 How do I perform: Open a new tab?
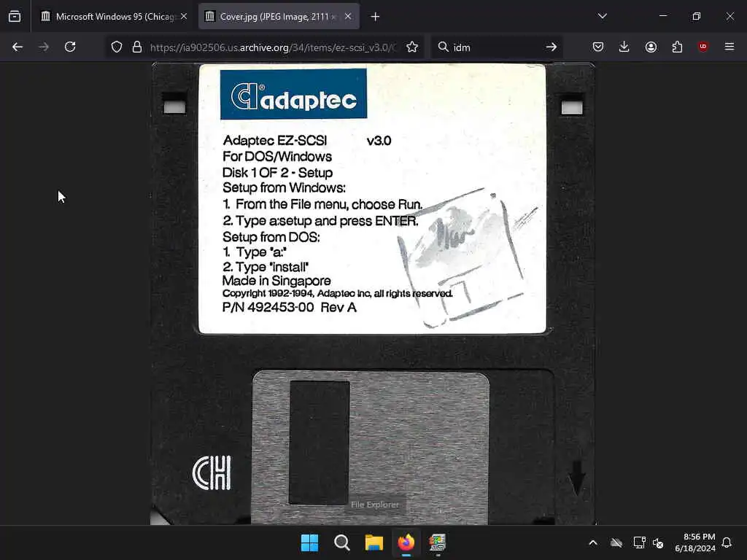376,17
